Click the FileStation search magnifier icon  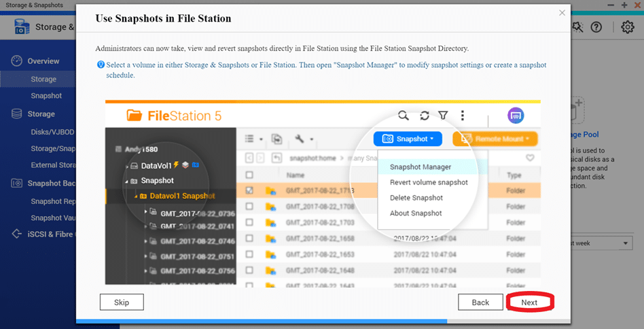coord(404,116)
